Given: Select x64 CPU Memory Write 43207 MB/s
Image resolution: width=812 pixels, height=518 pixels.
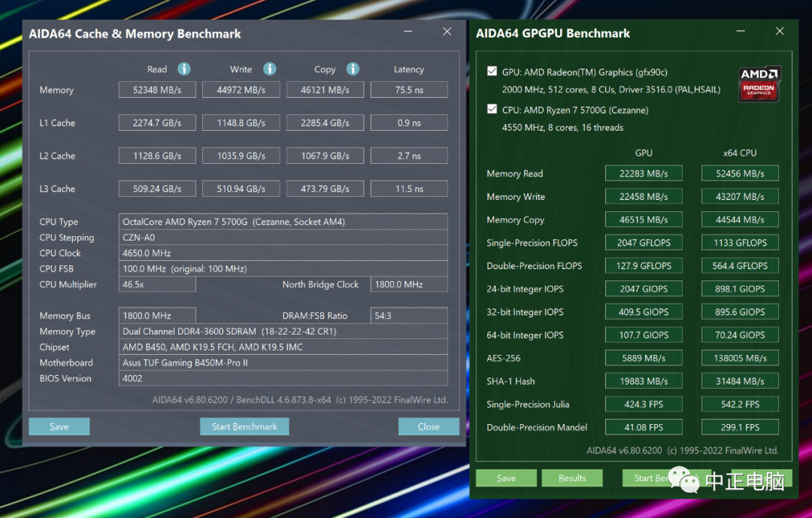Looking at the screenshot, I should point(740,196).
